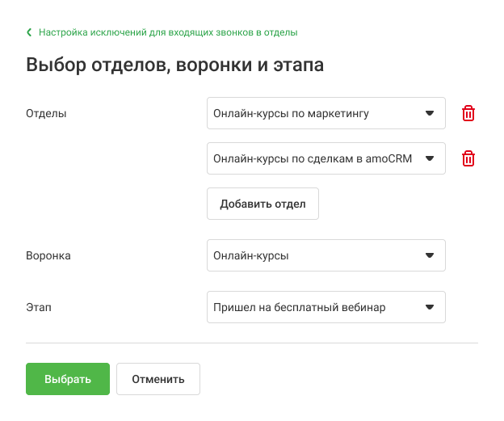The width and height of the screenshot is (504, 421).
Task: Click the Этап field label
Action: click(x=39, y=308)
